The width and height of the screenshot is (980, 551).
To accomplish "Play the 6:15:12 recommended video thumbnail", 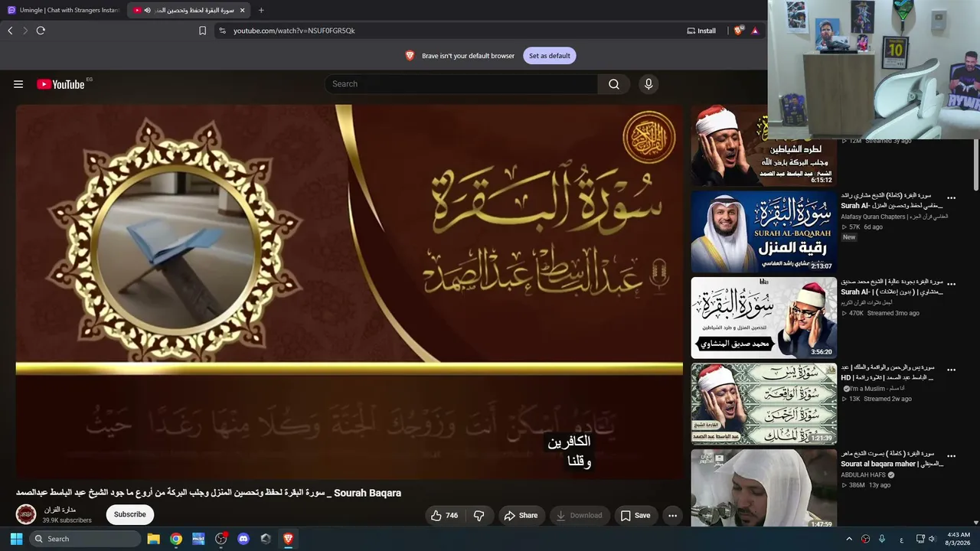I will [763, 146].
